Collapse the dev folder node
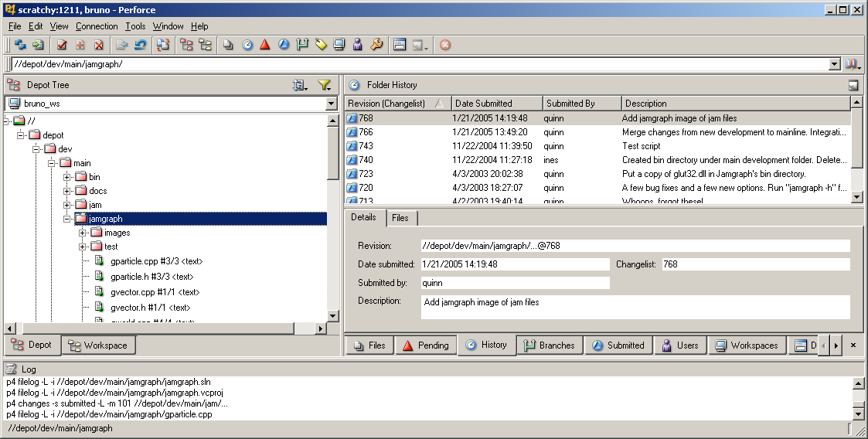The height and width of the screenshot is (439, 868). (36, 149)
